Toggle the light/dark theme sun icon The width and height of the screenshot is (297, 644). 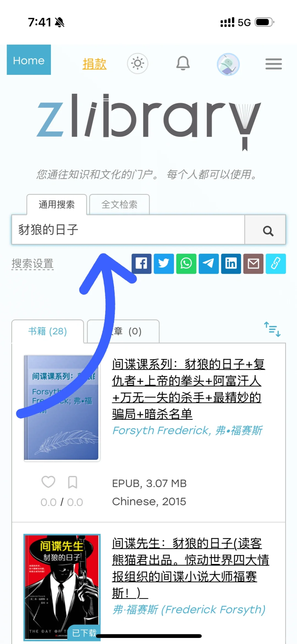pos(137,64)
